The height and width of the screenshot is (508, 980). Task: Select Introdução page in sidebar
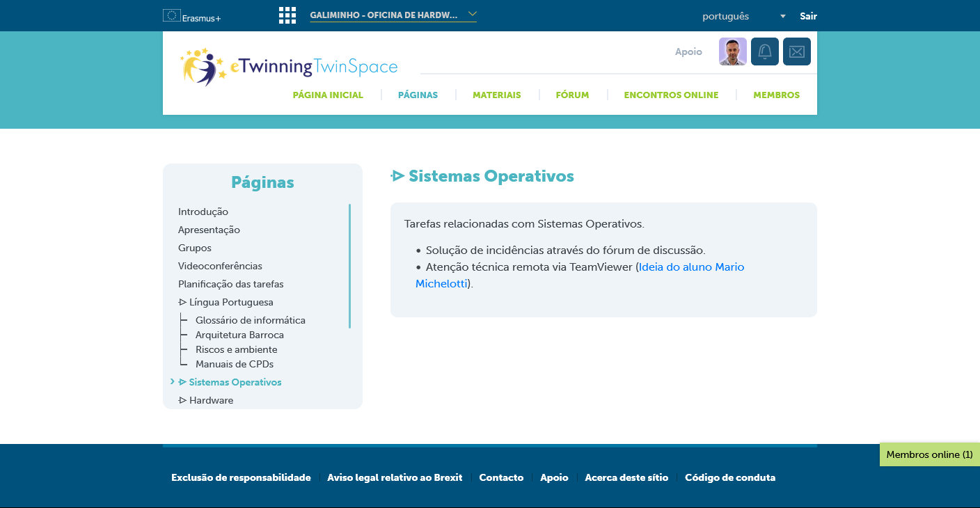pyautogui.click(x=203, y=212)
